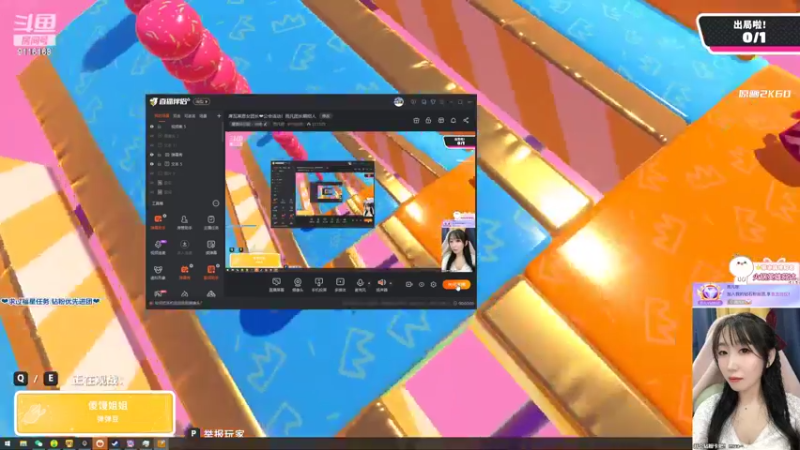This screenshot has width=800, height=450.
Task: Expand the upward chevron under the room title
Action: click(308, 124)
